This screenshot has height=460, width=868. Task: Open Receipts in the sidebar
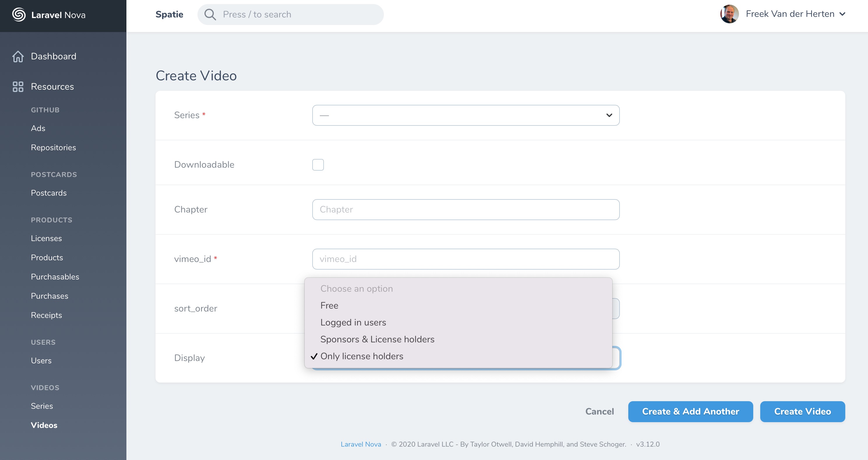[47, 315]
